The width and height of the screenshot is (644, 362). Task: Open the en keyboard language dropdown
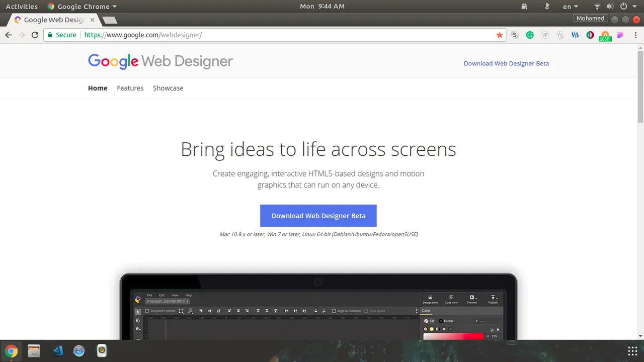[x=571, y=7]
